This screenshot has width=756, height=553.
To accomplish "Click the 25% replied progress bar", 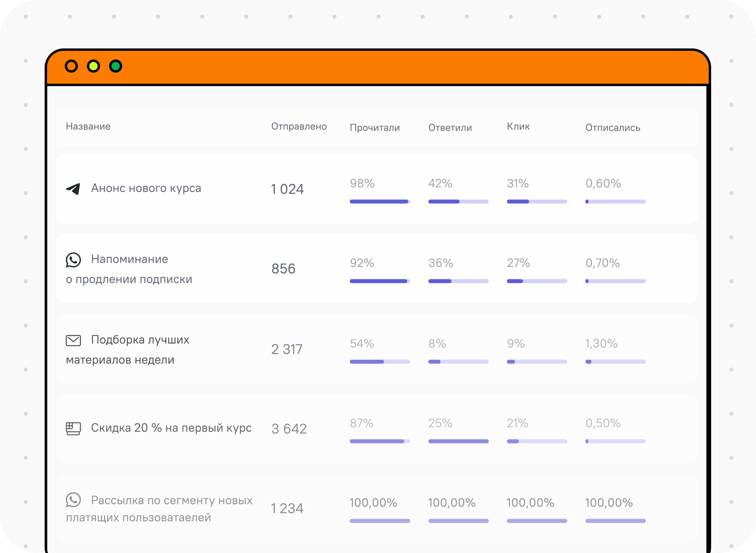I will click(x=458, y=441).
